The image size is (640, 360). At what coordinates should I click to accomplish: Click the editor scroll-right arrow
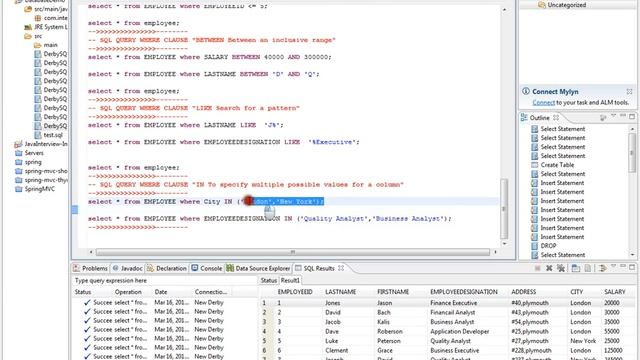[x=495, y=252]
